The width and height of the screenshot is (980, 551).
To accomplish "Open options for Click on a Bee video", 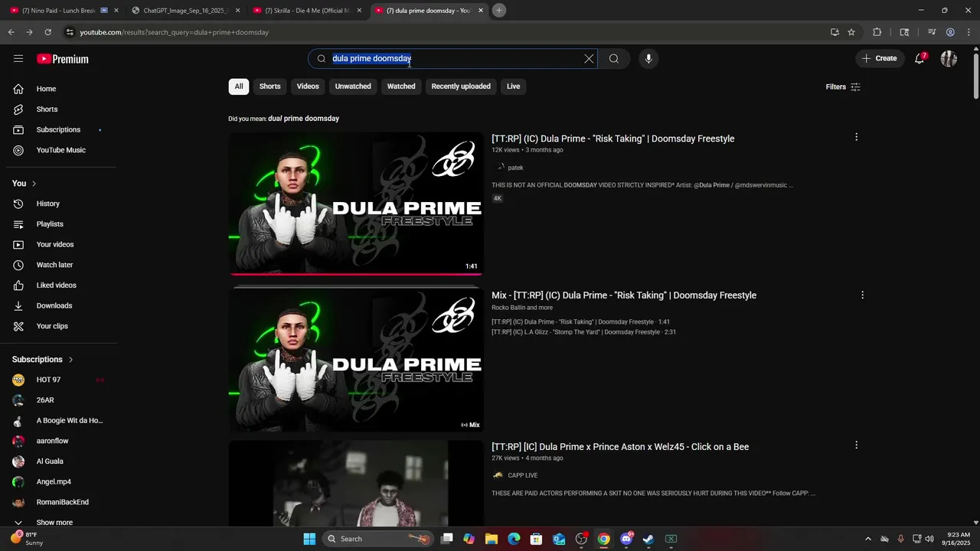I will (856, 445).
